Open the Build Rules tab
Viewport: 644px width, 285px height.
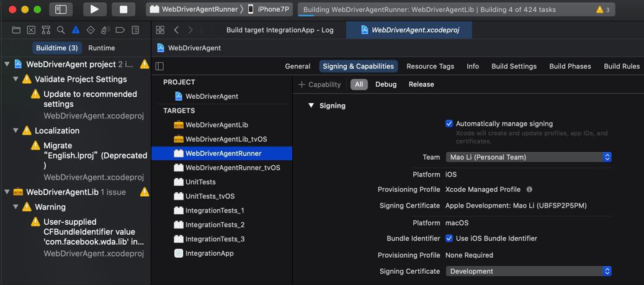(x=622, y=66)
